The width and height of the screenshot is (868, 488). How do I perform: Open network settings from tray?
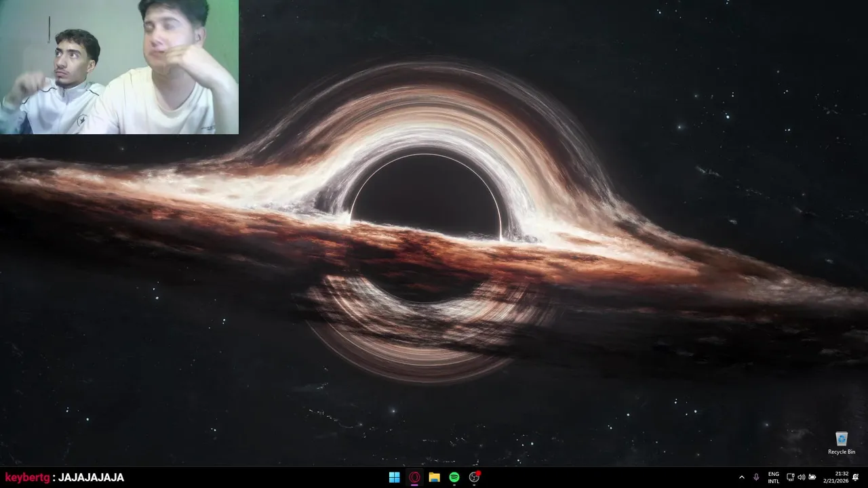tap(790, 477)
